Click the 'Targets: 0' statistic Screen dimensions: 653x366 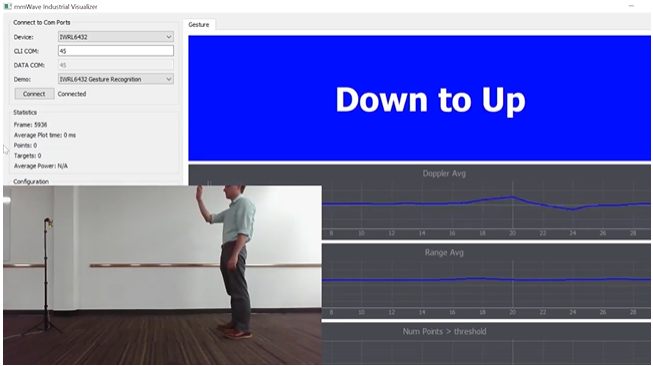[27, 156]
